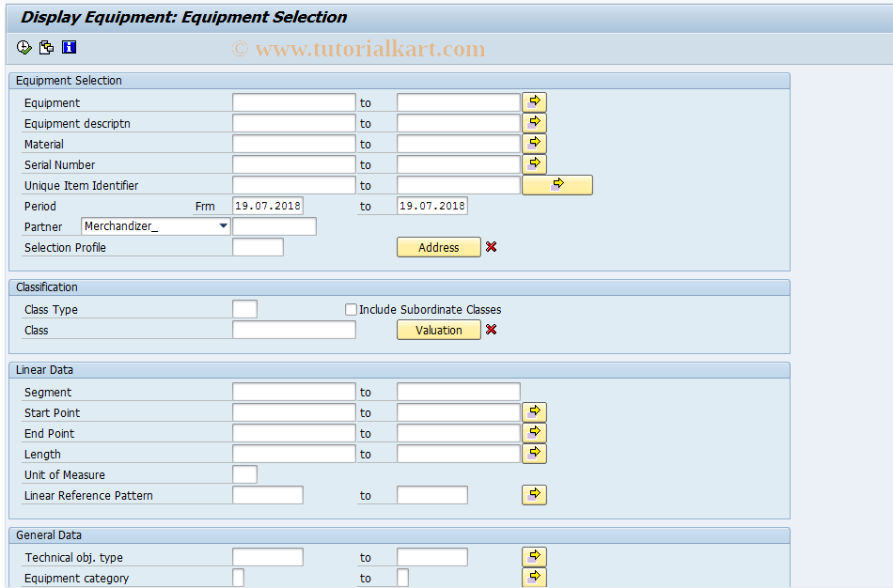The height and width of the screenshot is (588, 893).
Task: Open multiple selection for Start Point
Action: [534, 411]
